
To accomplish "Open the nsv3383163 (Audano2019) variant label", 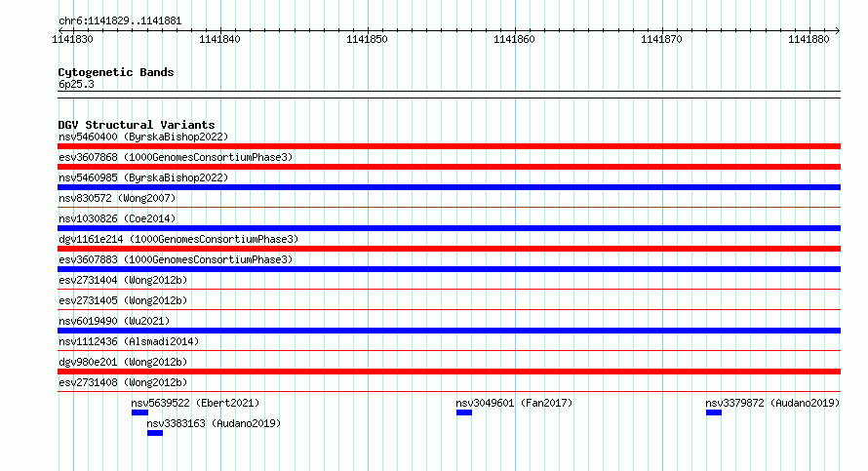I will 214,423.
